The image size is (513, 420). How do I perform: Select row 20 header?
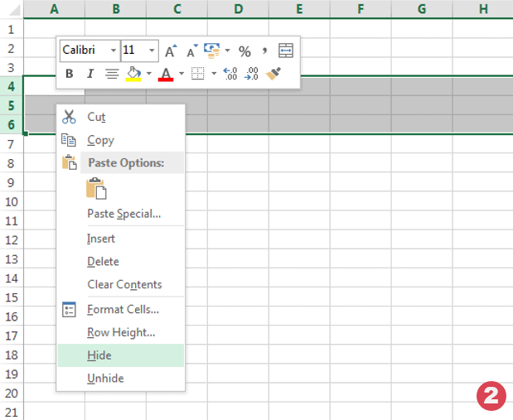click(x=12, y=393)
